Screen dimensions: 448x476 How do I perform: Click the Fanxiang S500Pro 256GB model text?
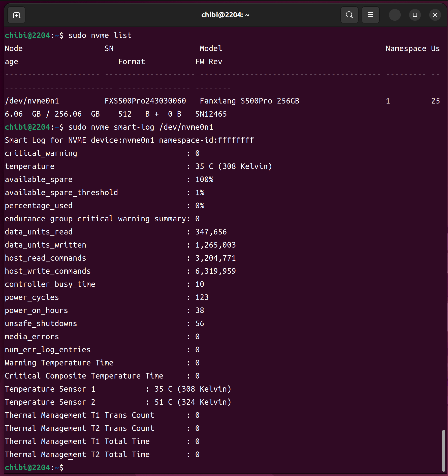point(249,101)
